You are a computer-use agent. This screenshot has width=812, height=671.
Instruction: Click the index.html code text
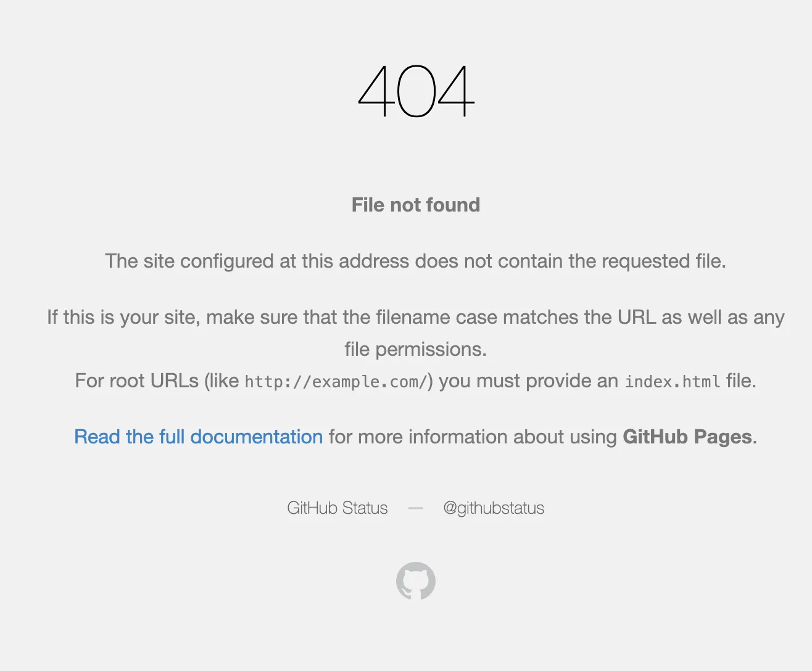(673, 382)
